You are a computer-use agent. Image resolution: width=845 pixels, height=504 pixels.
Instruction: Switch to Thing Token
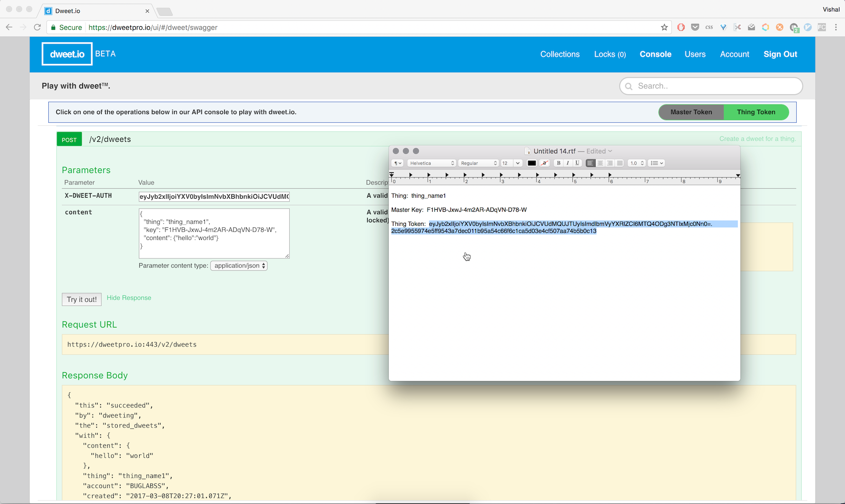(x=756, y=112)
